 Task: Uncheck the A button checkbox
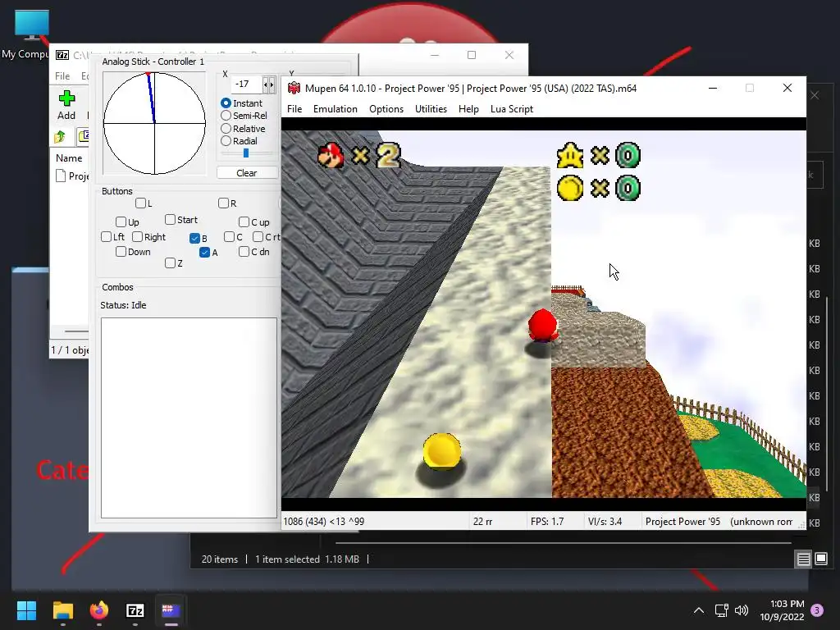click(x=204, y=253)
